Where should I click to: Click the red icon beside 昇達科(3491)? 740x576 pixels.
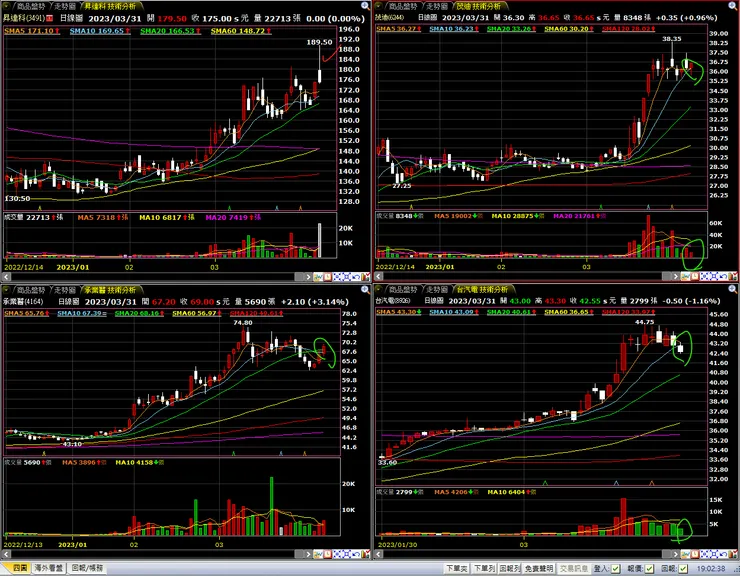point(50,18)
